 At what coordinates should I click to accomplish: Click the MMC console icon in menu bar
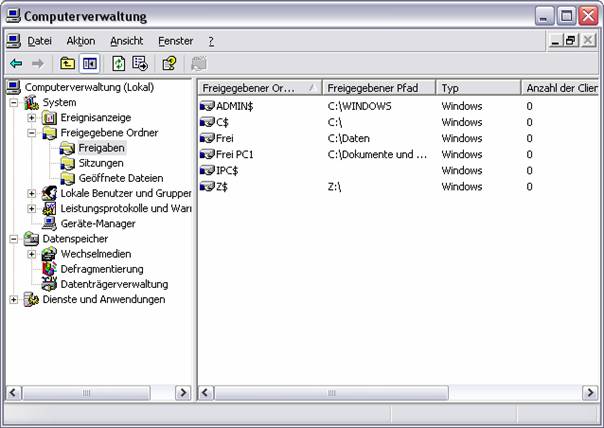tap(14, 41)
